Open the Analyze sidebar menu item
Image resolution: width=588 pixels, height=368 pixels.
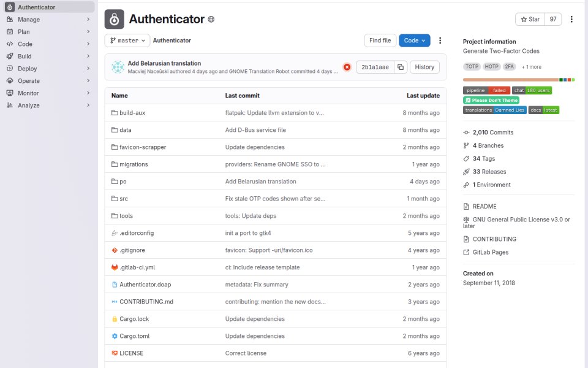coord(49,105)
